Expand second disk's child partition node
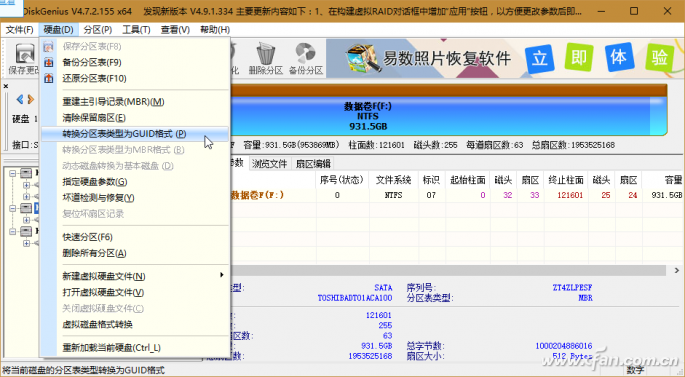Screen dimensions: 685x377 26,220
